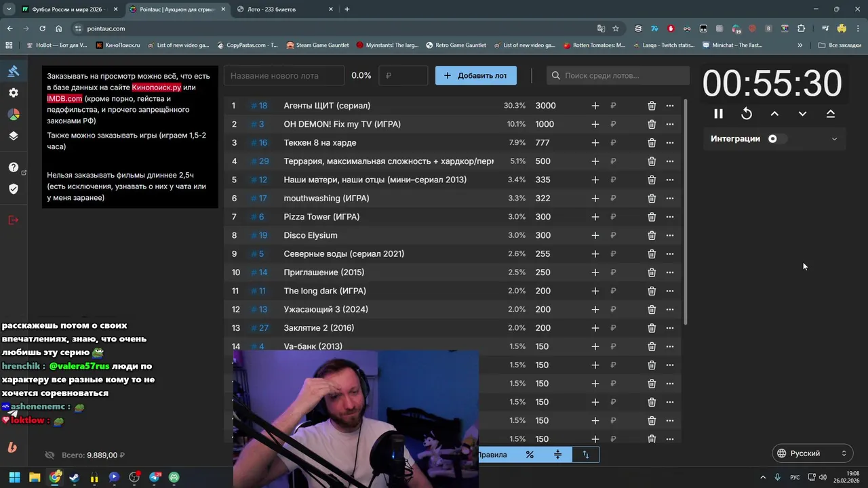This screenshot has width=868, height=488.
Task: Open the shield checkmark icon in sidebar
Action: pyautogui.click(x=14, y=188)
